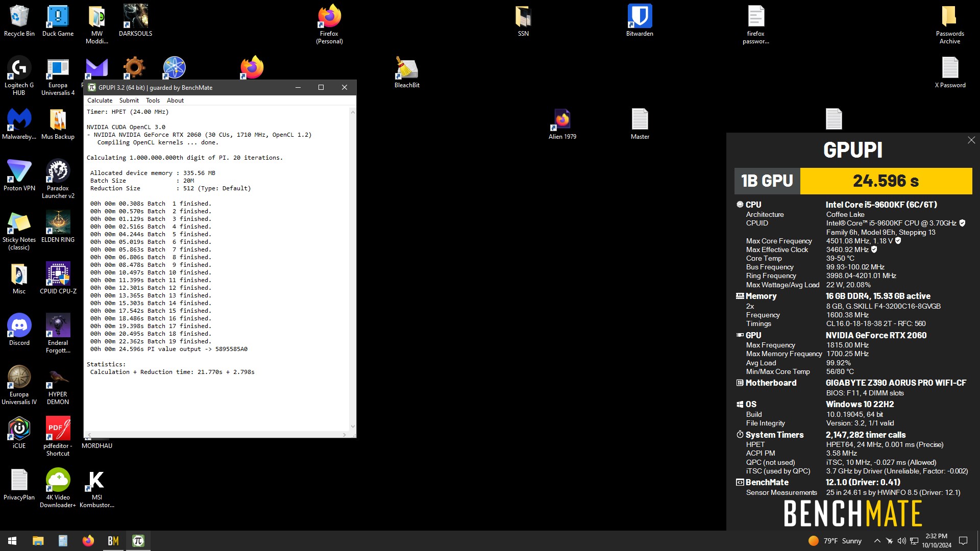Close the BenchMate GPUPI result overlay
The height and width of the screenshot is (551, 980).
click(x=971, y=140)
